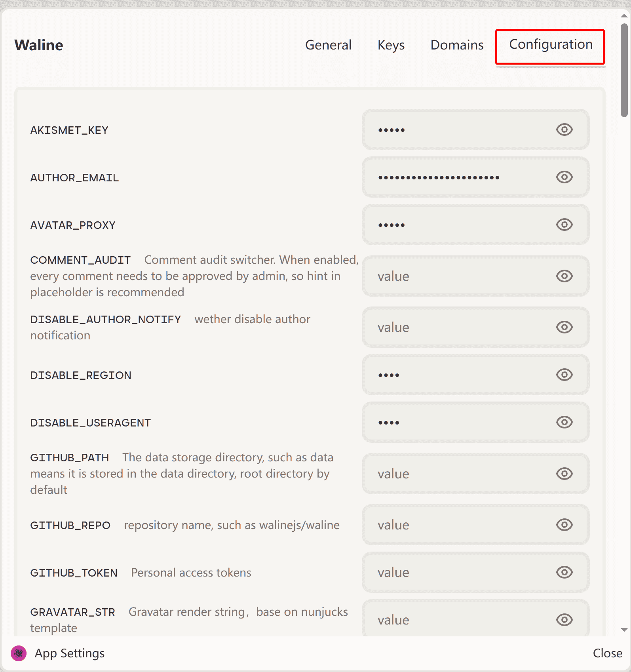The width and height of the screenshot is (631, 672).
Task: Show the hidden AUTHOR_EMAIL value
Action: coord(564,177)
